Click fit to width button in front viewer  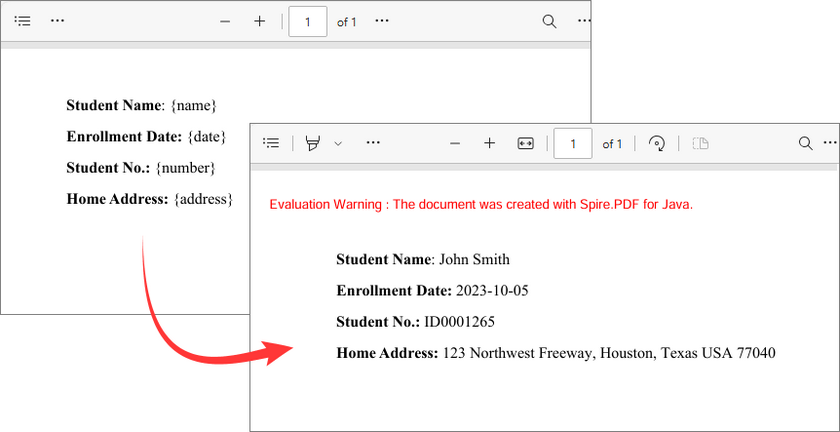[x=526, y=144]
